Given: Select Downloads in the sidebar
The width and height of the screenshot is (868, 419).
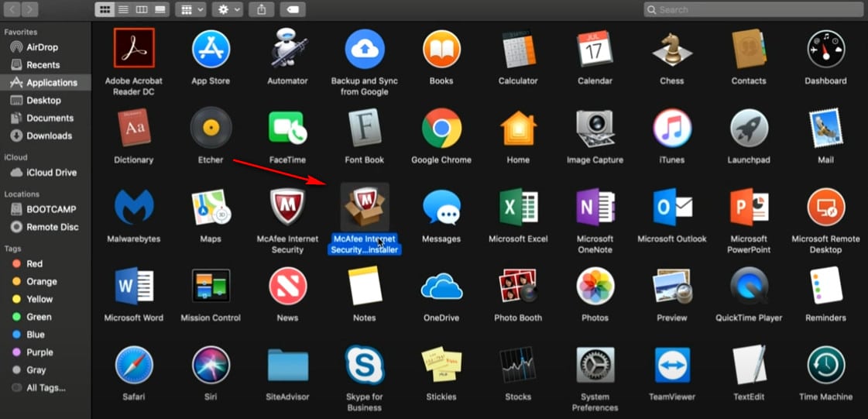Looking at the screenshot, I should [48, 136].
